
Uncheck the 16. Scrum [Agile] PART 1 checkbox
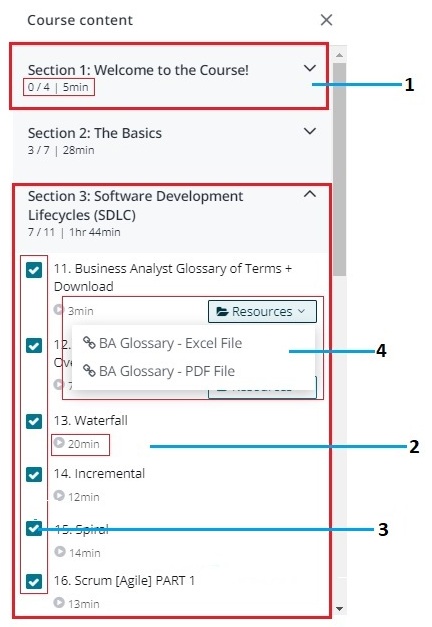point(34,581)
